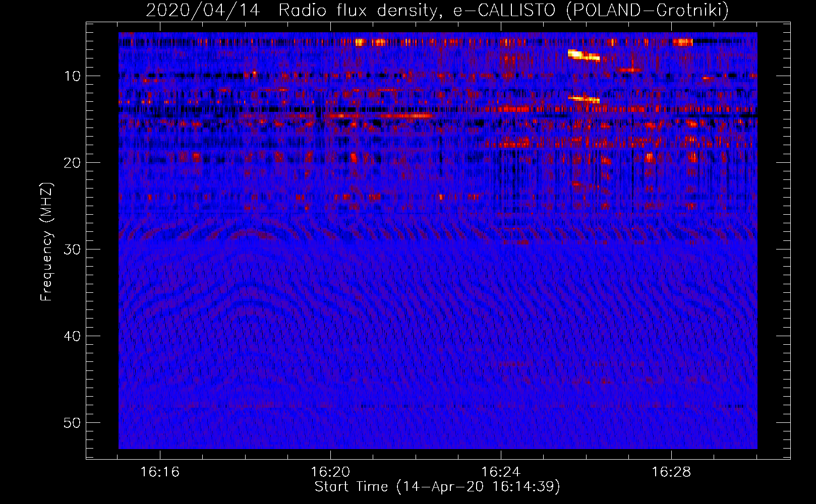This screenshot has width=816, height=504.
Task: Click the 16:28 time tick label
Action: 671,472
